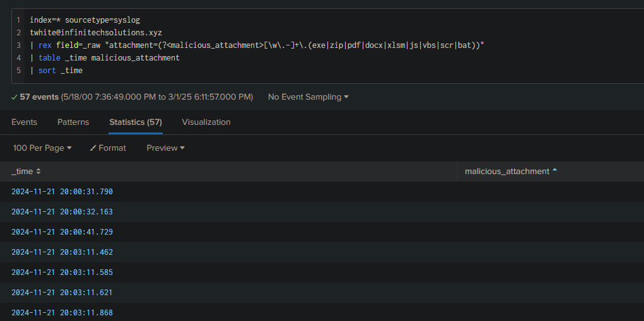Click the timestamp 2024-11-21 20:03:11.462
Image resolution: width=644 pixels, height=321 pixels.
coord(62,252)
